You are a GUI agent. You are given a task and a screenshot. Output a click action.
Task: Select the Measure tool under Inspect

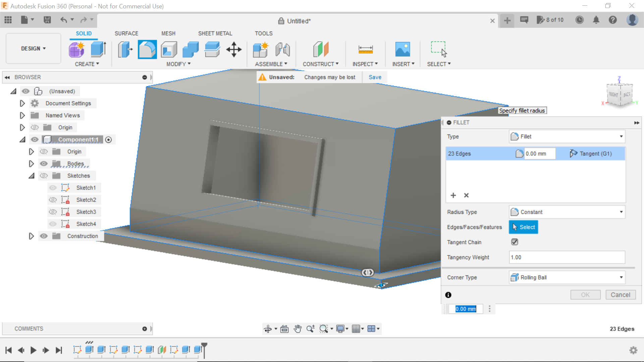(x=365, y=49)
